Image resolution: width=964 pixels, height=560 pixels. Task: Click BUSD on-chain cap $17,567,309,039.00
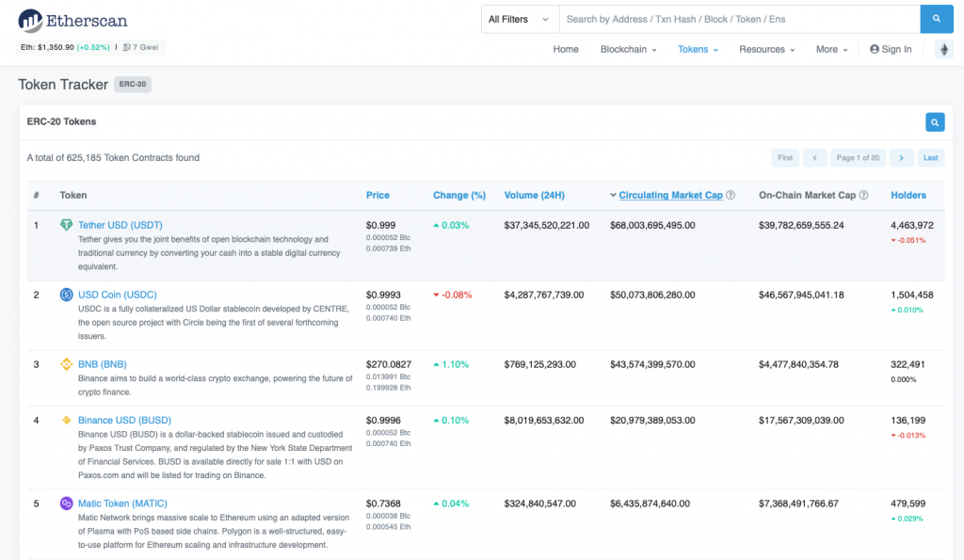[x=801, y=420]
